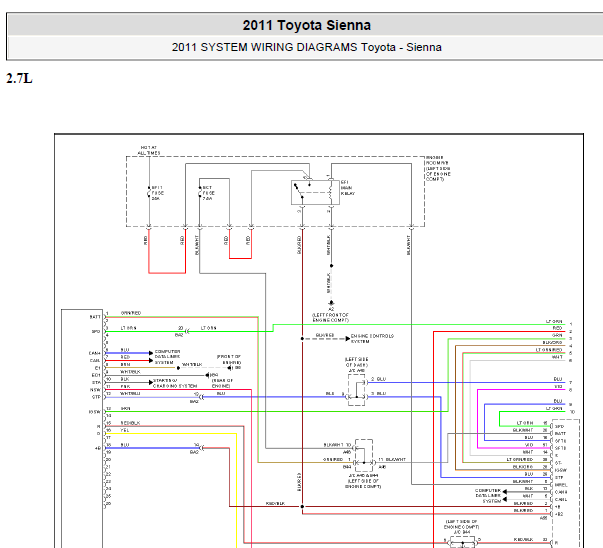This screenshot has height=548, width=603.
Task: Click the 'RED/BLK' label left of lower splice dot
Action: [275, 503]
